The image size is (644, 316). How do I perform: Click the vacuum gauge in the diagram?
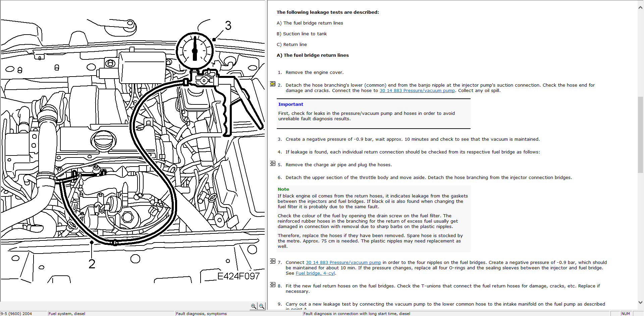(x=195, y=51)
